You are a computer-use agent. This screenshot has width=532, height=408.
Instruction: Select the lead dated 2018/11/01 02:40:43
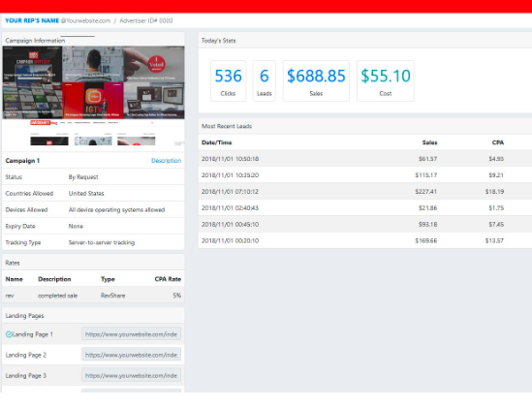365,207
